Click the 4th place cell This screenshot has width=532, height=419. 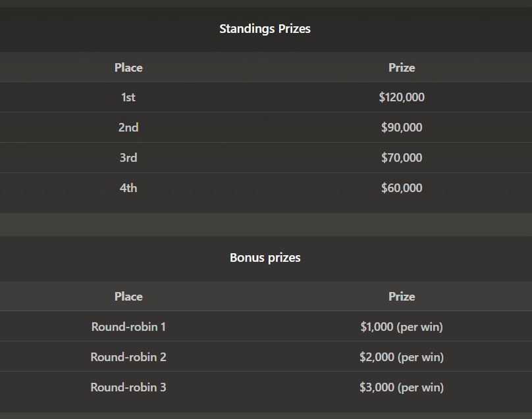coord(128,188)
